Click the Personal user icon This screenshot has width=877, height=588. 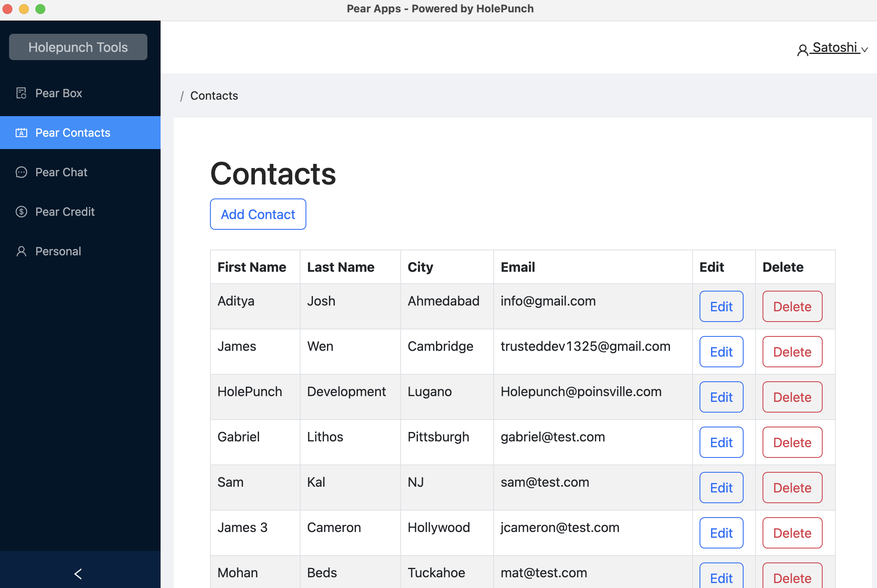point(21,251)
